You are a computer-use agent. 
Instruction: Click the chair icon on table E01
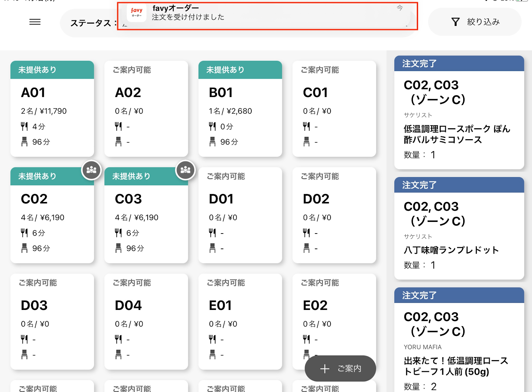click(x=212, y=355)
